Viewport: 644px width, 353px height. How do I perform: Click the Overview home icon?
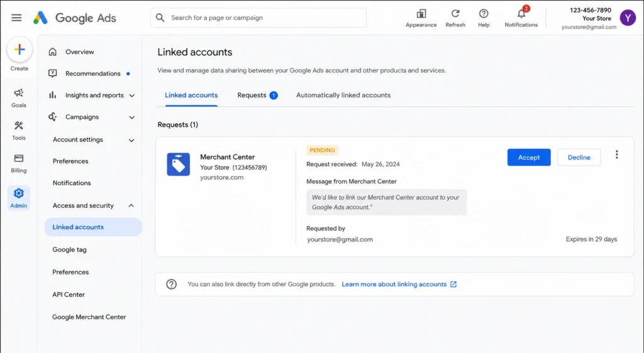(53, 52)
